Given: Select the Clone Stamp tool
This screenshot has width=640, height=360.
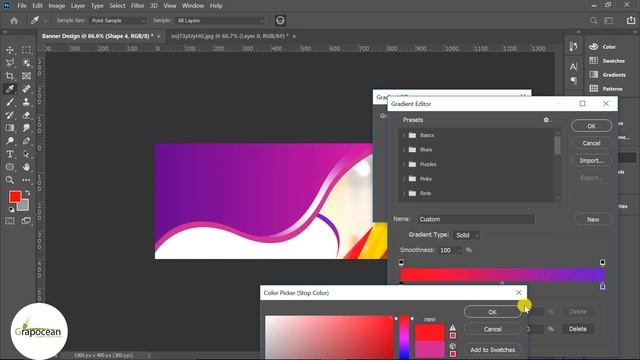Looking at the screenshot, I should 26,102.
